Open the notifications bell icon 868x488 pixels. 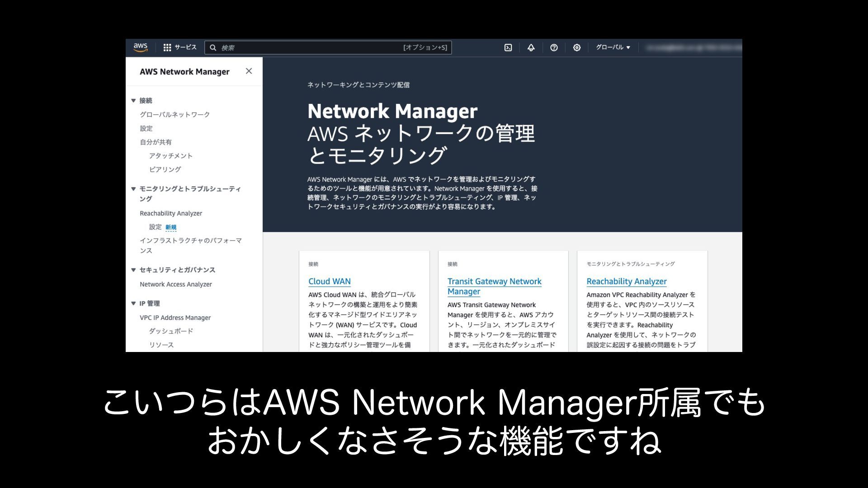coord(531,47)
